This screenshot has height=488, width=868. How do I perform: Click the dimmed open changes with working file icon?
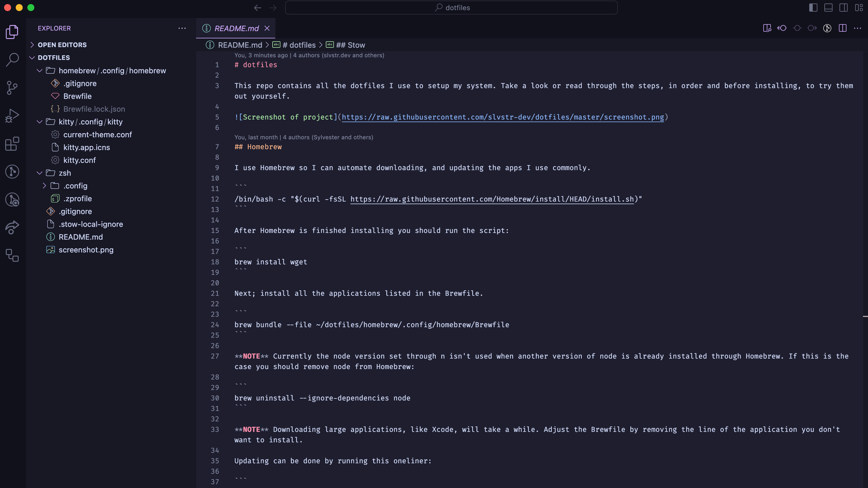(x=797, y=28)
